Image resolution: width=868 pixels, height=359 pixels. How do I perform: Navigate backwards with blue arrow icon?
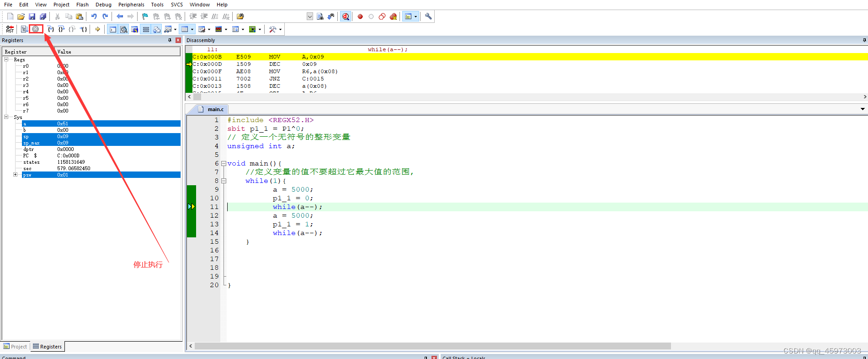tap(120, 16)
